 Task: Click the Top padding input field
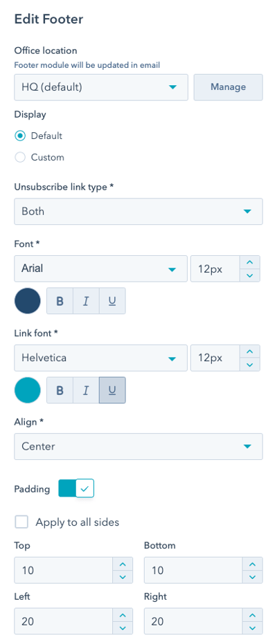click(64, 571)
